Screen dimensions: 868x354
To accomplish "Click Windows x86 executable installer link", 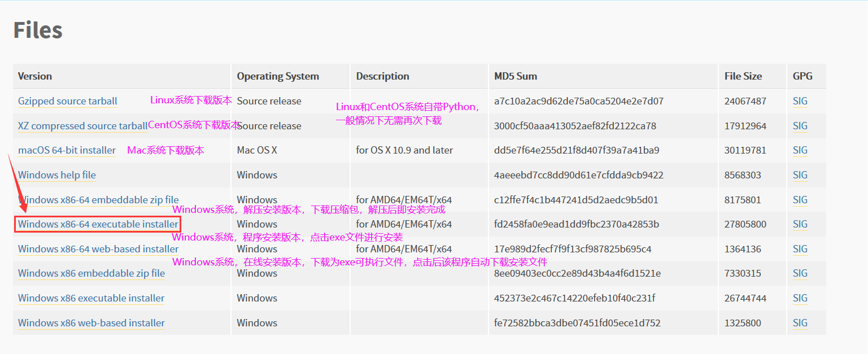I will pyautogui.click(x=91, y=298).
